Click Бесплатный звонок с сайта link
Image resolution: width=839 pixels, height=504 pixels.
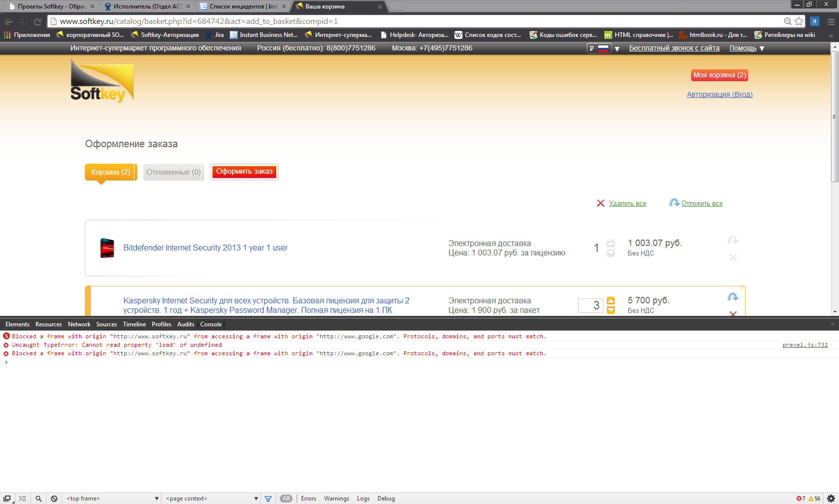click(x=674, y=48)
